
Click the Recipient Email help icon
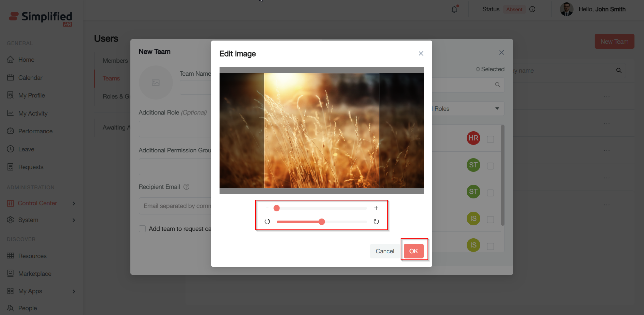pyautogui.click(x=186, y=187)
